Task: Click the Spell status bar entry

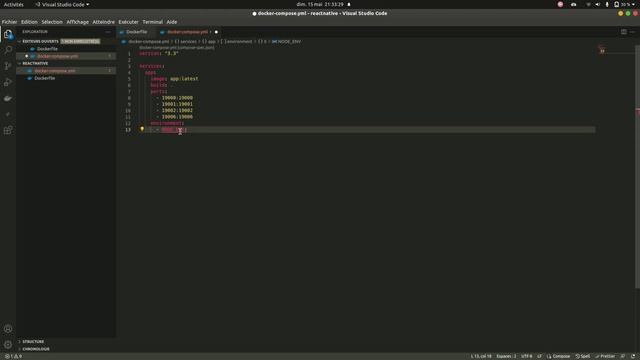Action: [x=583, y=356]
